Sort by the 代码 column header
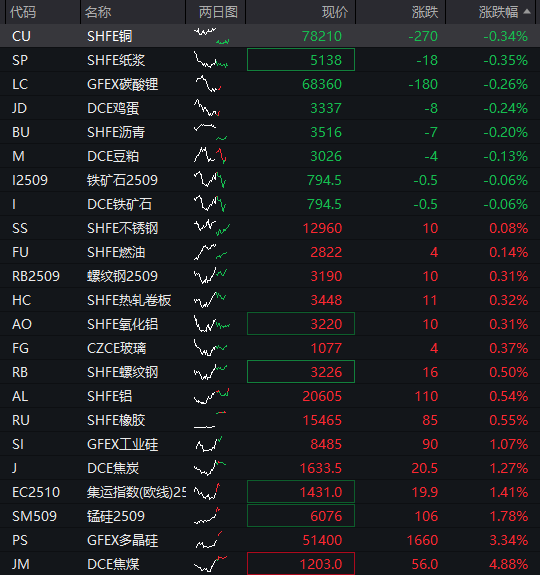The height and width of the screenshot is (575, 540). coord(23,12)
